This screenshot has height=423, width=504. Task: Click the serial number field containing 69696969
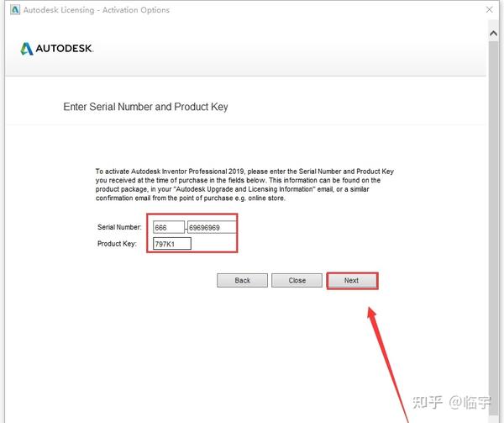coord(213,227)
